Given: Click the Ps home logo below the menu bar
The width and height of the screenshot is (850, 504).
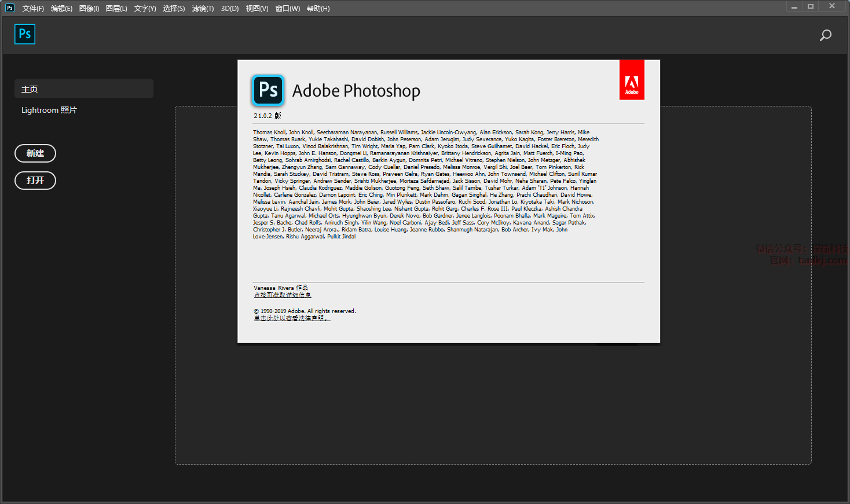Looking at the screenshot, I should point(25,34).
